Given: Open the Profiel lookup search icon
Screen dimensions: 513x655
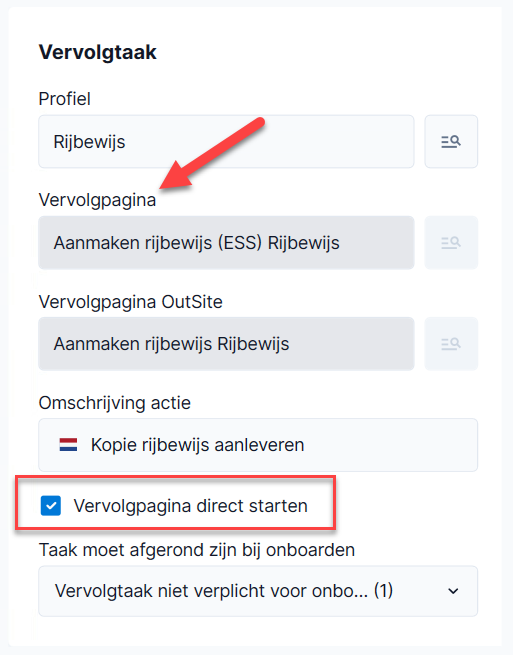Looking at the screenshot, I should (451, 142).
